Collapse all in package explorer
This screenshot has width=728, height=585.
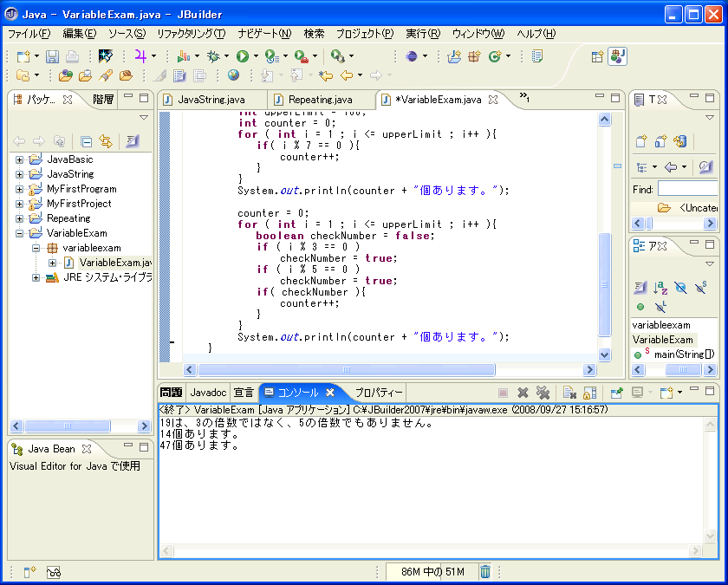[x=86, y=141]
